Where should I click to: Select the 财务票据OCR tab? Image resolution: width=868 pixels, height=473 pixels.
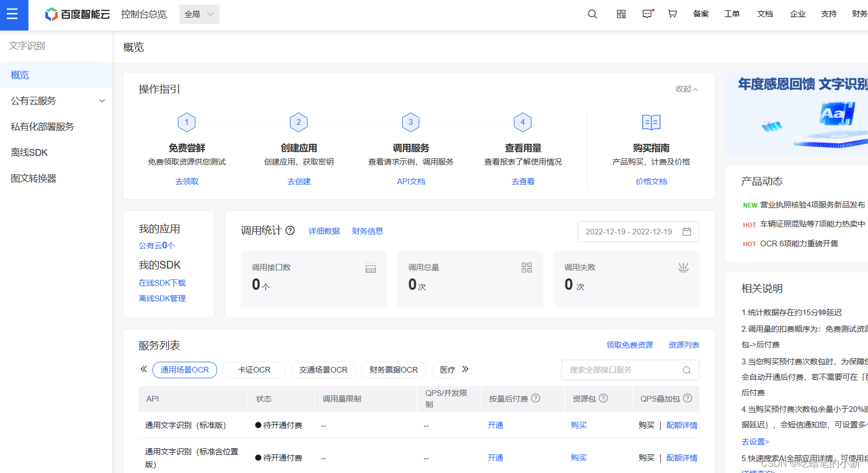[393, 370]
